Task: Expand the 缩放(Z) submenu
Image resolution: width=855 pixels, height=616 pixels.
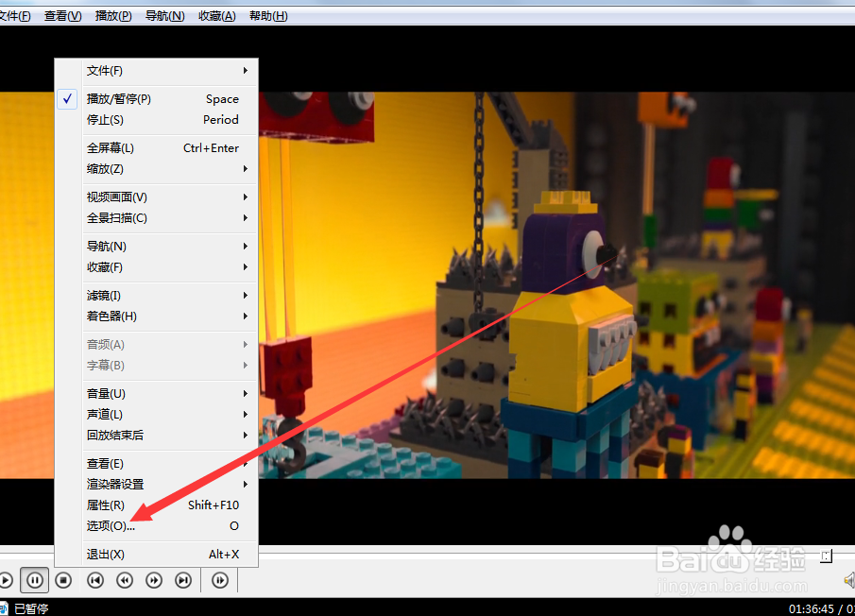Action: (157, 168)
